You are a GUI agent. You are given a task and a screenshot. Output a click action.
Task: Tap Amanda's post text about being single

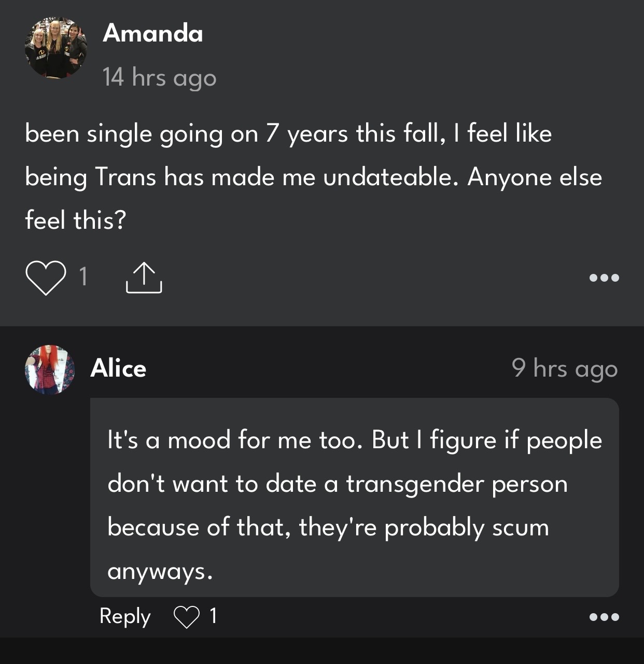(314, 177)
